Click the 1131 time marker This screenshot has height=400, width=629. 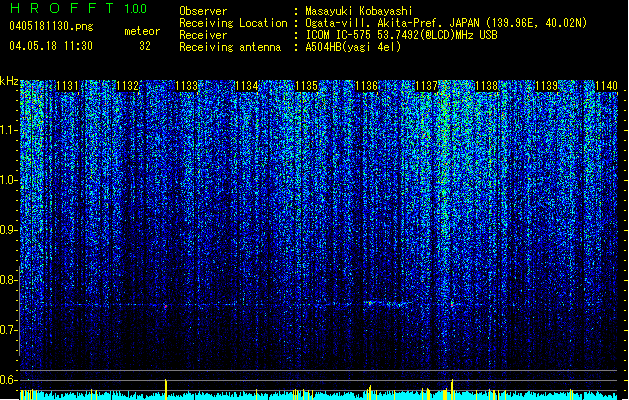(x=67, y=85)
